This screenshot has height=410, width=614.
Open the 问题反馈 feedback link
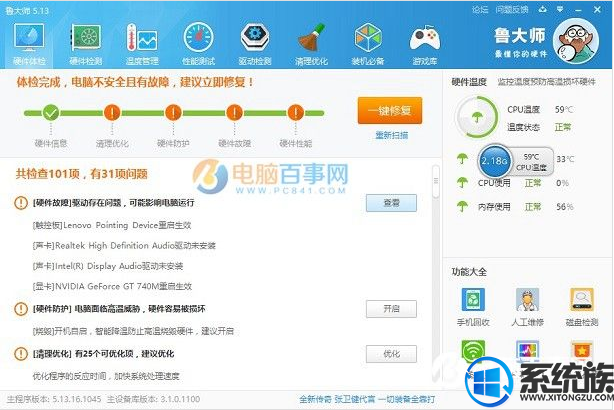(x=512, y=10)
